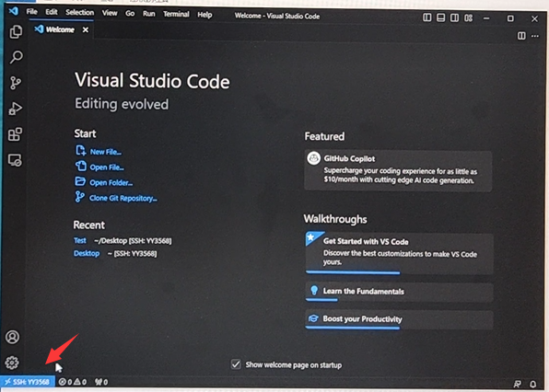
Task: Open the Explorer view in activity bar
Action: pyautogui.click(x=16, y=32)
